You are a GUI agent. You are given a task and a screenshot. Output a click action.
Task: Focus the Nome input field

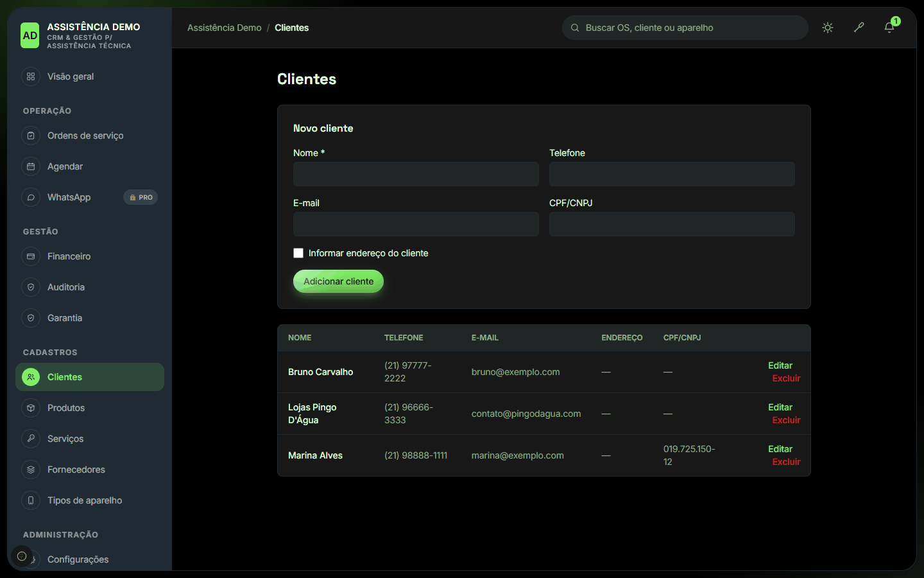(416, 174)
